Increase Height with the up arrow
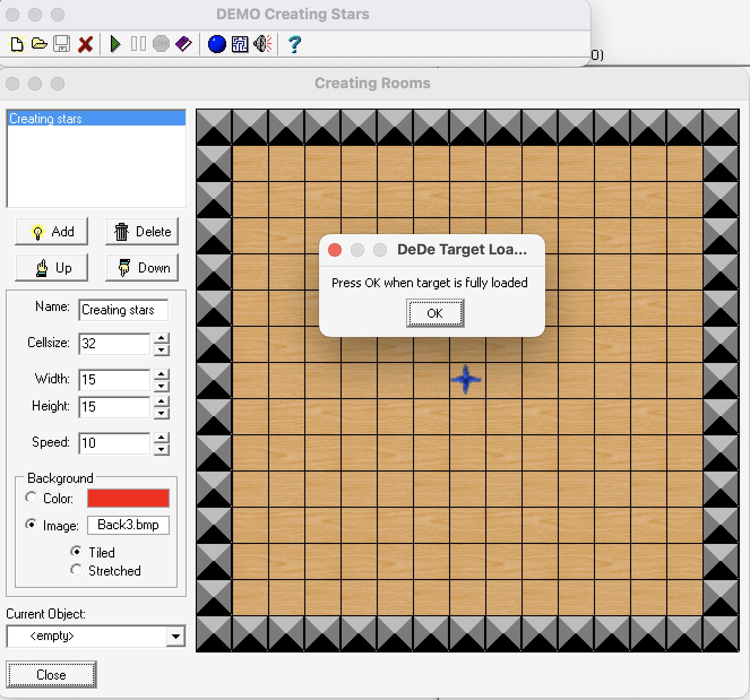Screen dimensions: 750x700 pos(162,401)
